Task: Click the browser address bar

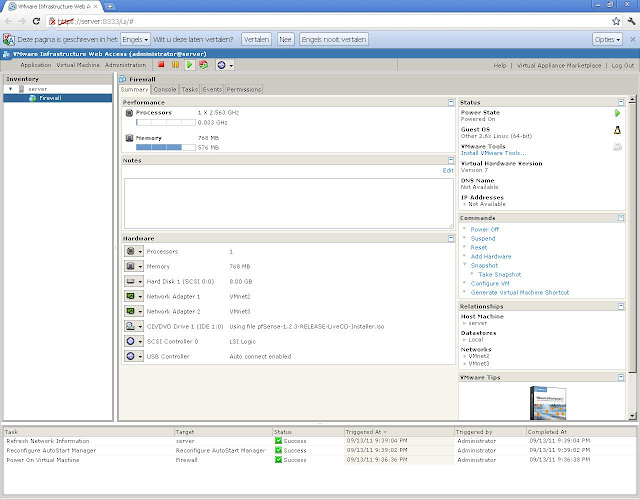Action: pos(329,21)
